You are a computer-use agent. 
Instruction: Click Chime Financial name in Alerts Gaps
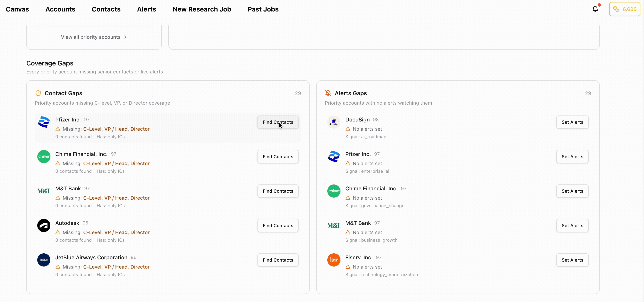[371, 189]
